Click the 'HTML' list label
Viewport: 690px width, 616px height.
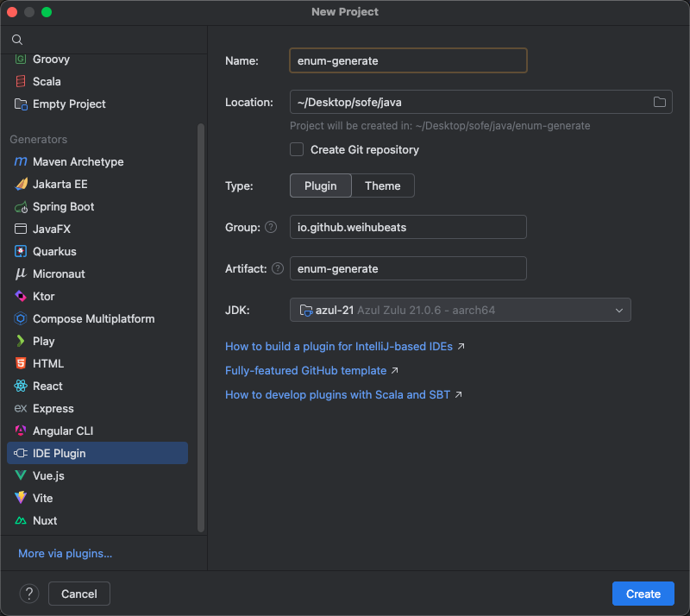click(x=48, y=364)
